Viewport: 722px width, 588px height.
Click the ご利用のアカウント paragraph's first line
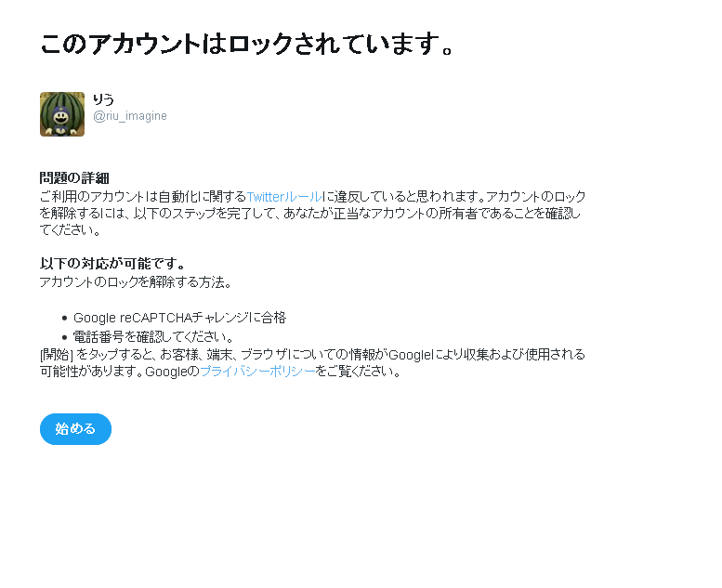[312, 197]
